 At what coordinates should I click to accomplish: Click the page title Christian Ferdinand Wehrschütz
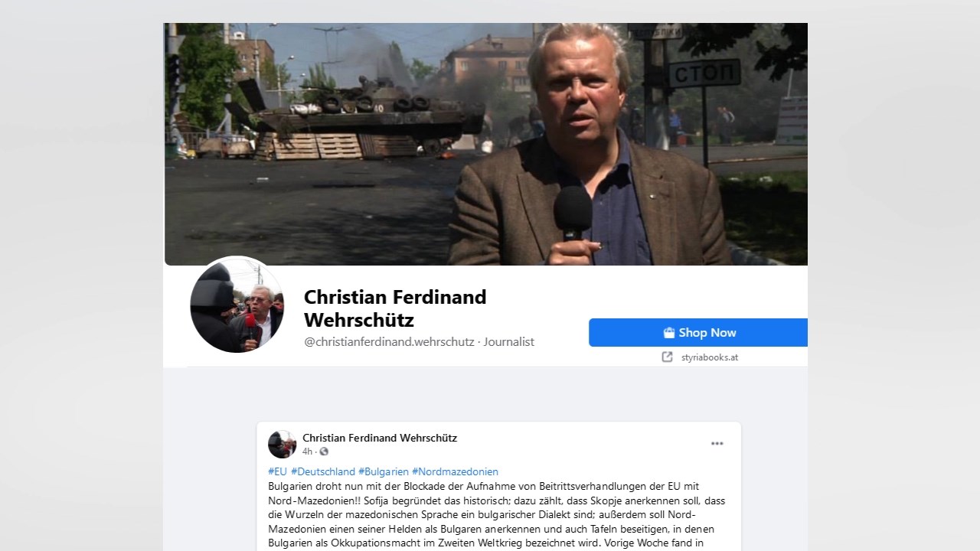point(395,308)
